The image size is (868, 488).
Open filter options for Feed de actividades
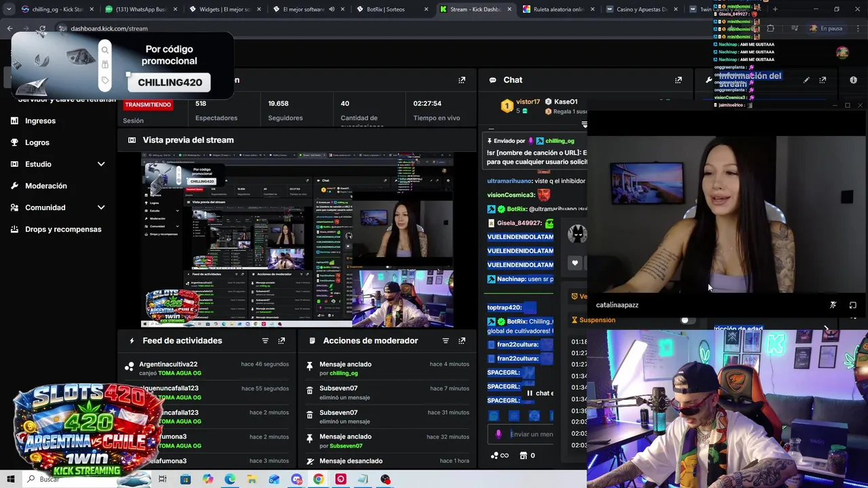click(265, 341)
